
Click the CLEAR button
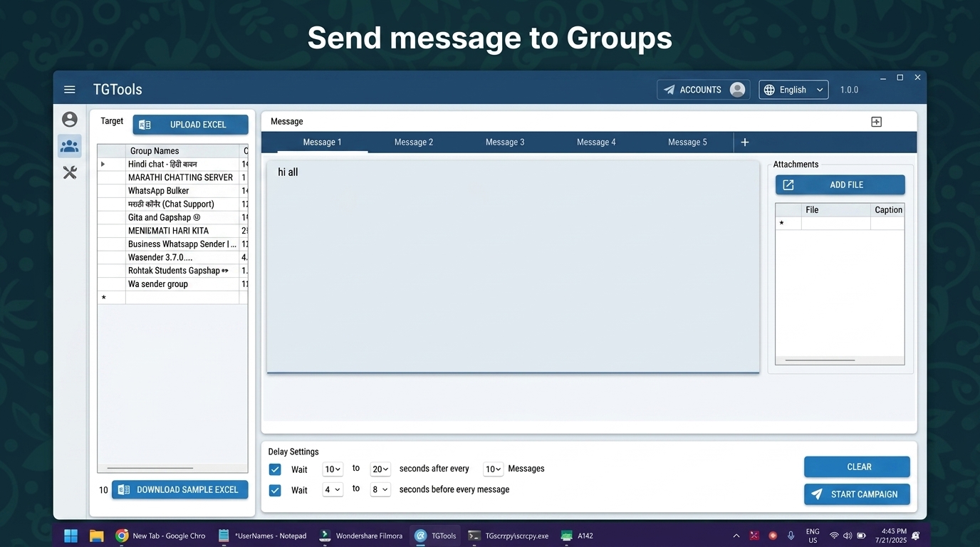click(857, 467)
